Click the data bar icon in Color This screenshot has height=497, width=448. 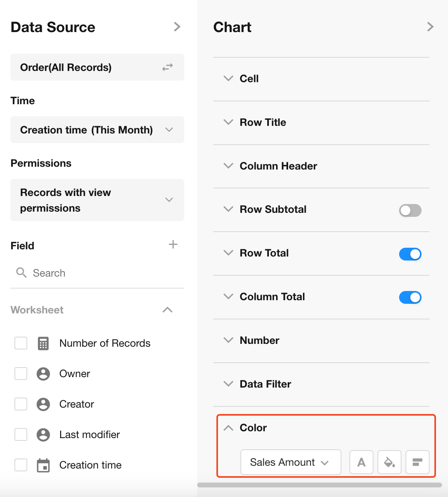click(418, 462)
